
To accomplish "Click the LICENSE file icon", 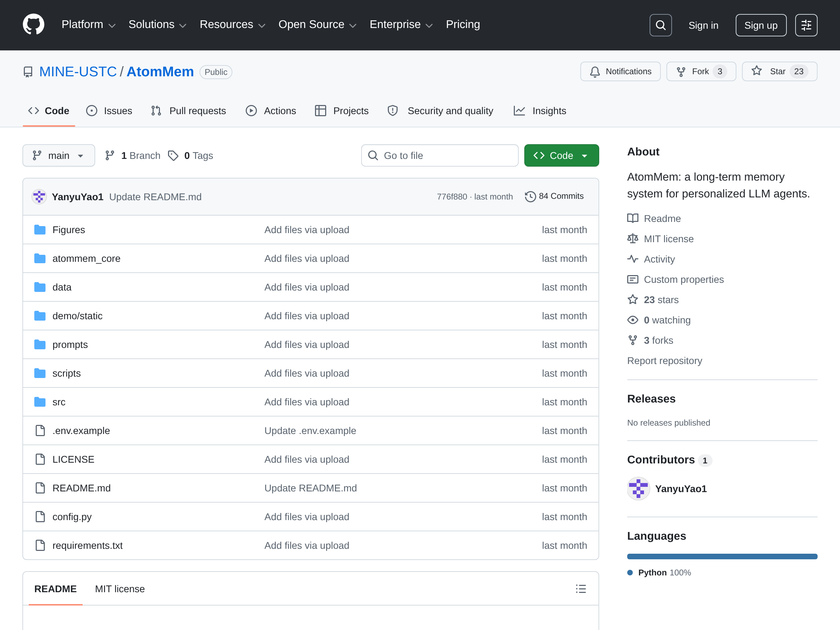I will click(40, 460).
